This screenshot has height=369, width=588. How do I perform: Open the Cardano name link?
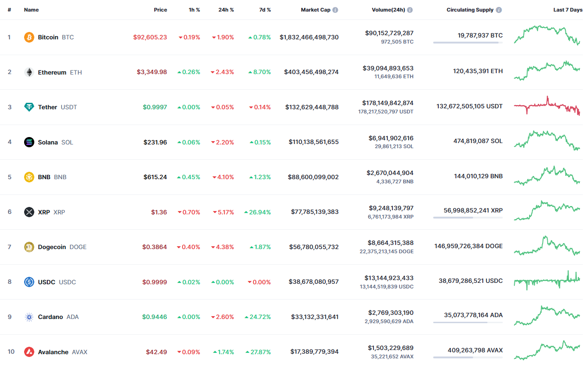pyautogui.click(x=51, y=317)
